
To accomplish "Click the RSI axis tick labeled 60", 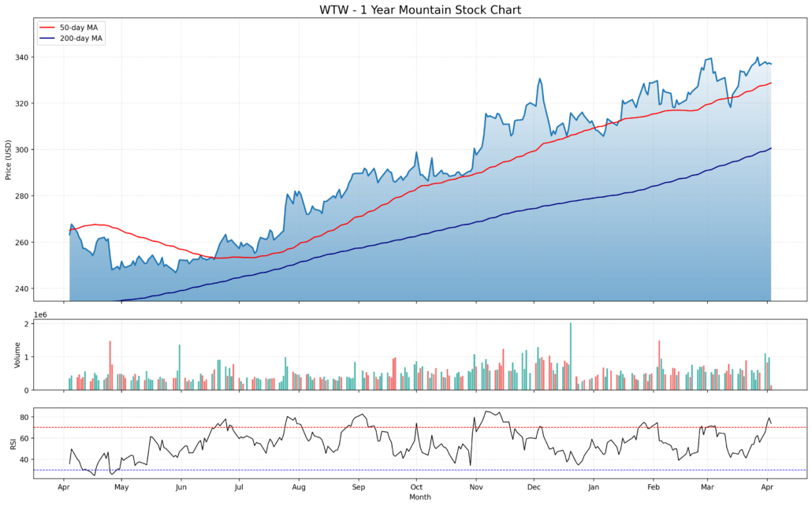I will tap(25, 439).
